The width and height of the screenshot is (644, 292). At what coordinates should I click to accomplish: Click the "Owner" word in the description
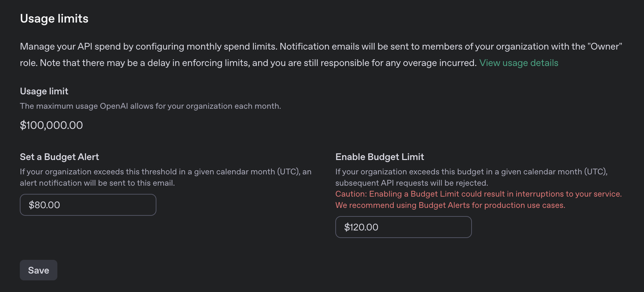click(x=604, y=47)
